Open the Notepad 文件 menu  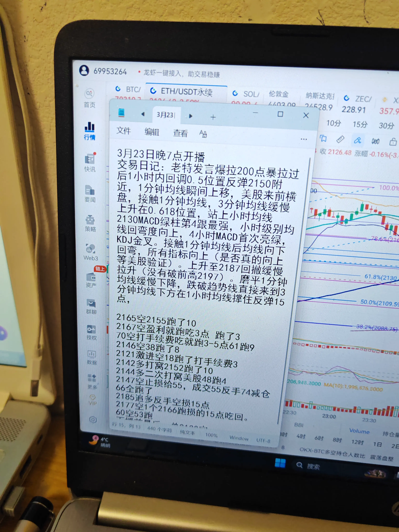124,131
